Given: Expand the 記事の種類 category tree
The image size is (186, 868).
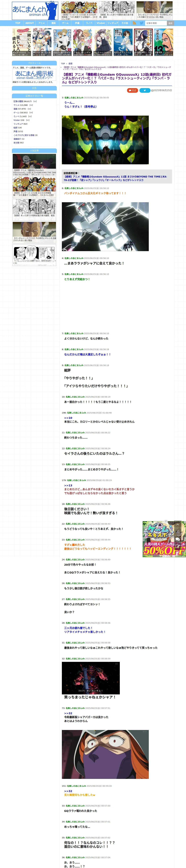Looking at the screenshot, I should click(x=35, y=101).
